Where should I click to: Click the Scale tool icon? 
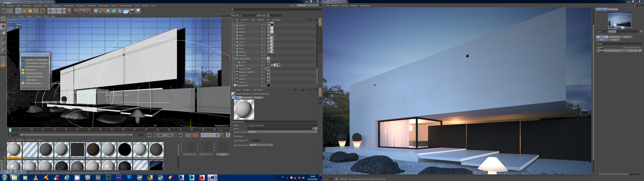[x=30, y=11]
